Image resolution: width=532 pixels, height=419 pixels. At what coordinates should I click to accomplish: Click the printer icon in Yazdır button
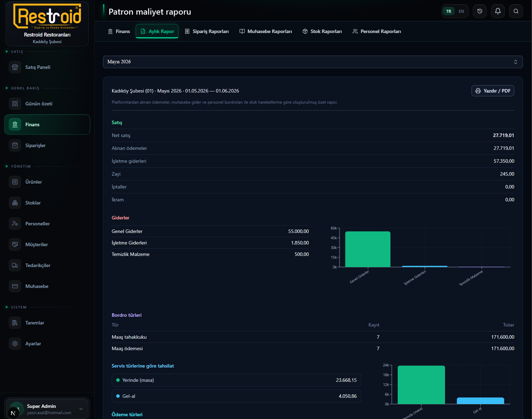tap(478, 91)
